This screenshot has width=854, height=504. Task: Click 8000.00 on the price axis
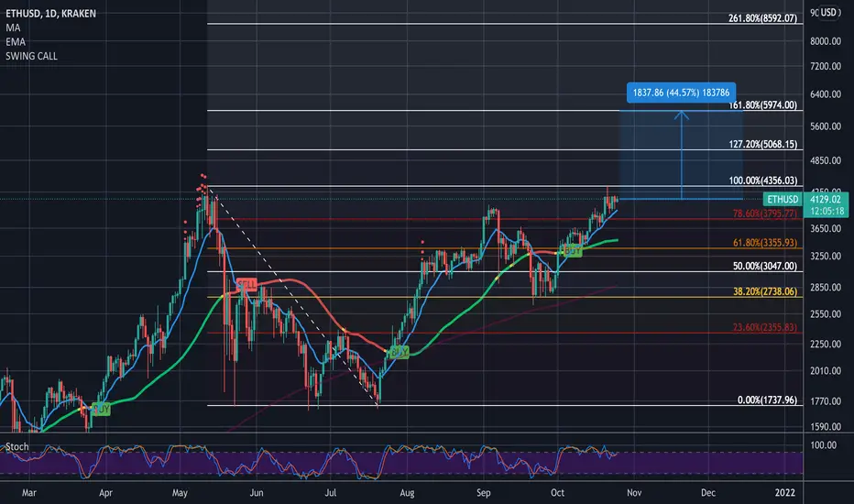(x=825, y=41)
